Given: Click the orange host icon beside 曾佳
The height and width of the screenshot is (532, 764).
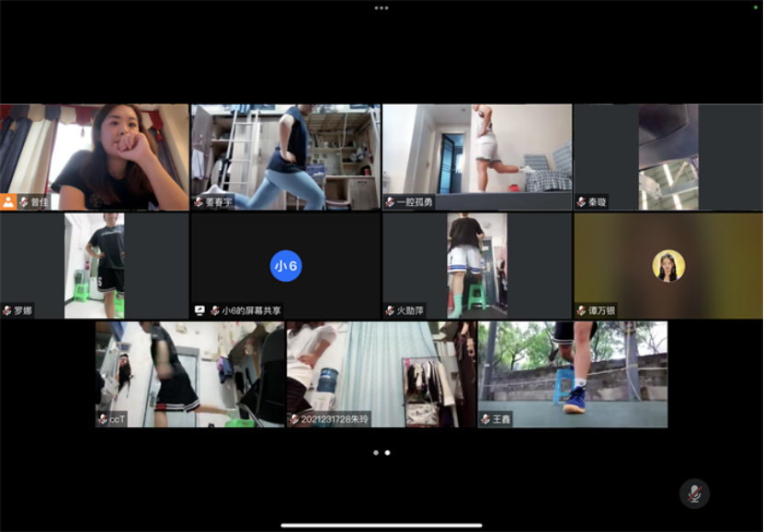Looking at the screenshot, I should [x=8, y=202].
